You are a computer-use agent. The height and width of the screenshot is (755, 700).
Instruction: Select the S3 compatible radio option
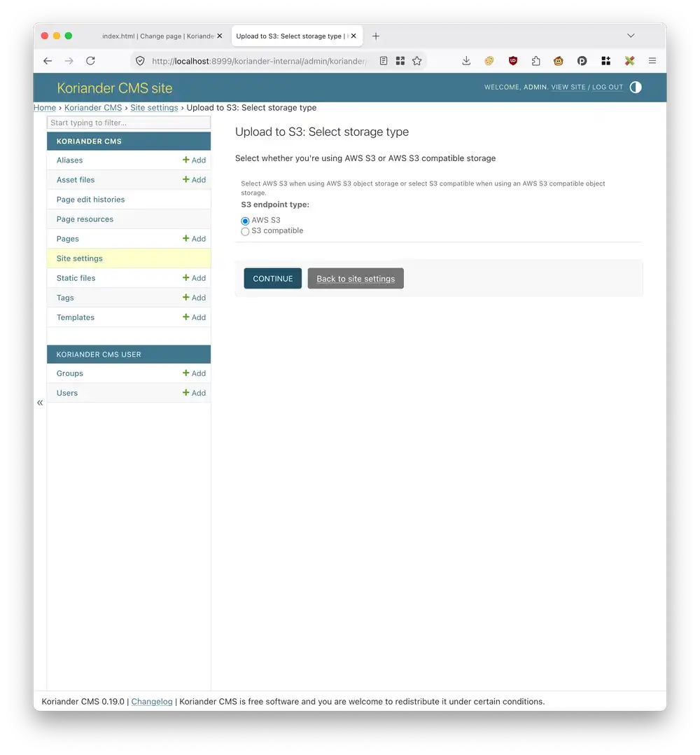point(245,232)
